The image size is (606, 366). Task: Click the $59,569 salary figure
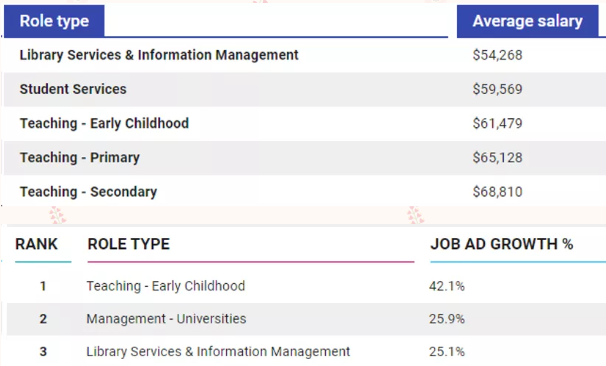coord(497,89)
